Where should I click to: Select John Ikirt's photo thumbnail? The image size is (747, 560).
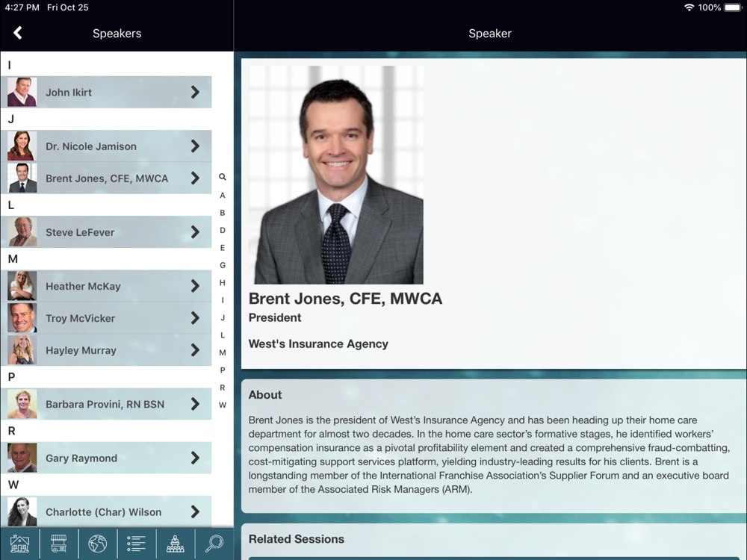(22, 92)
